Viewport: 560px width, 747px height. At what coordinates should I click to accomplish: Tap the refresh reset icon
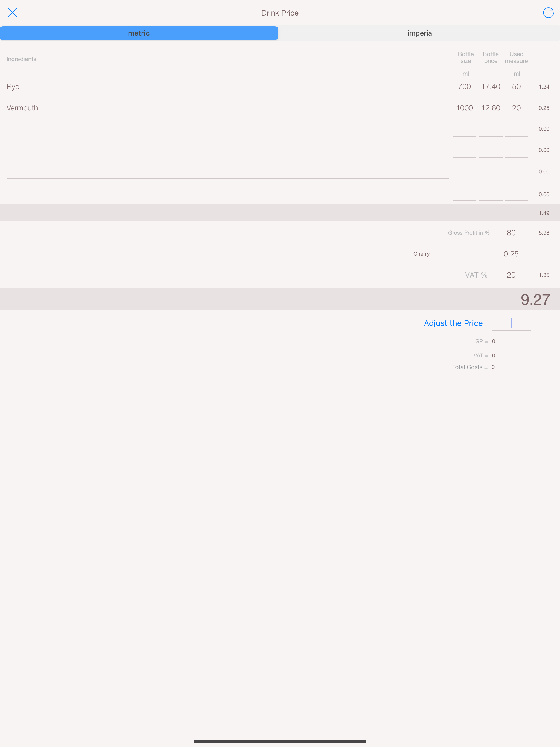548,13
